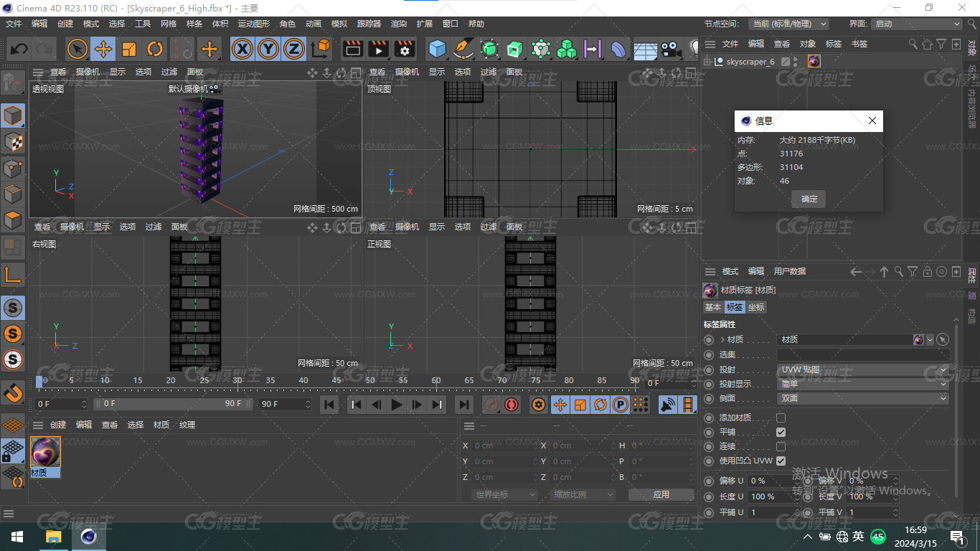The image size is (980, 551).
Task: Check the 连续 checkbox
Action: [781, 446]
